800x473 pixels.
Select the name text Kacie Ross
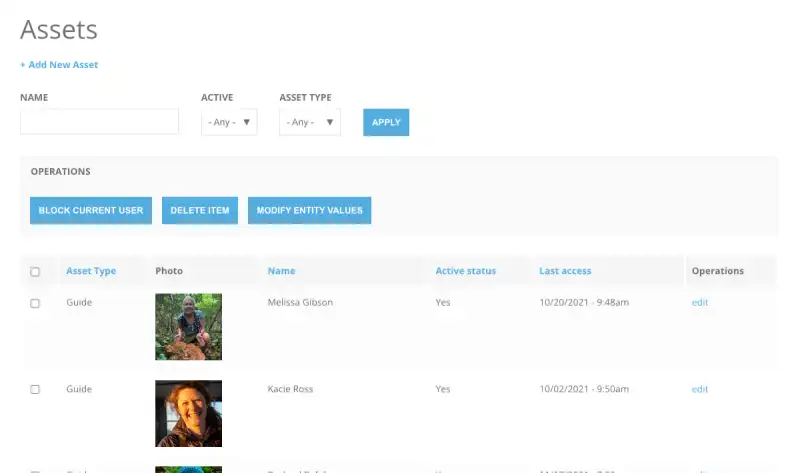click(290, 389)
